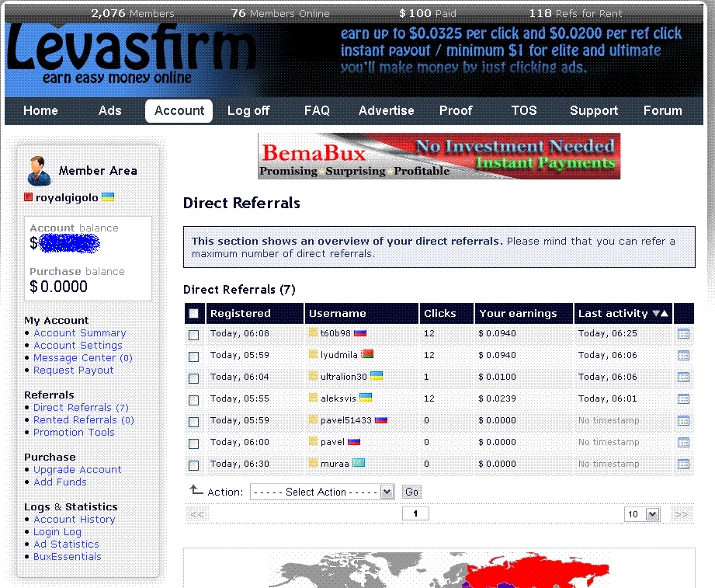Open the rows-per-page dropdown showing 10

[x=642, y=514]
